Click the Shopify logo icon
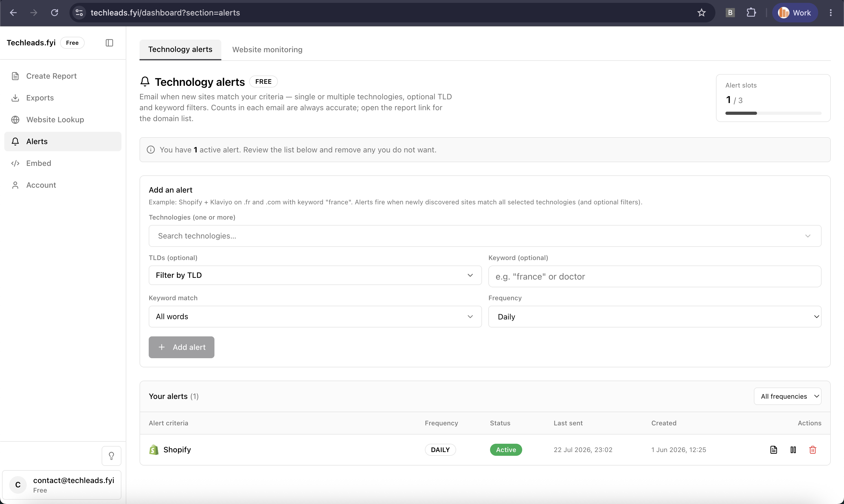Viewport: 844px width, 504px height. pyautogui.click(x=154, y=450)
